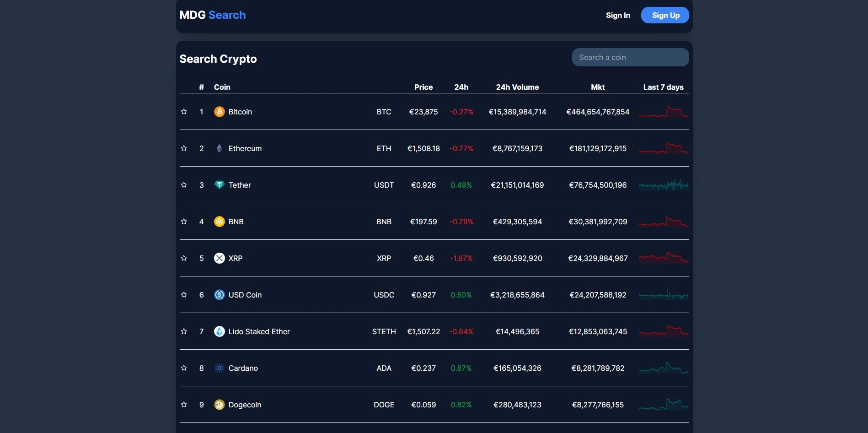Click the Ethereum diamond logo icon
868x433 pixels.
pyautogui.click(x=220, y=148)
